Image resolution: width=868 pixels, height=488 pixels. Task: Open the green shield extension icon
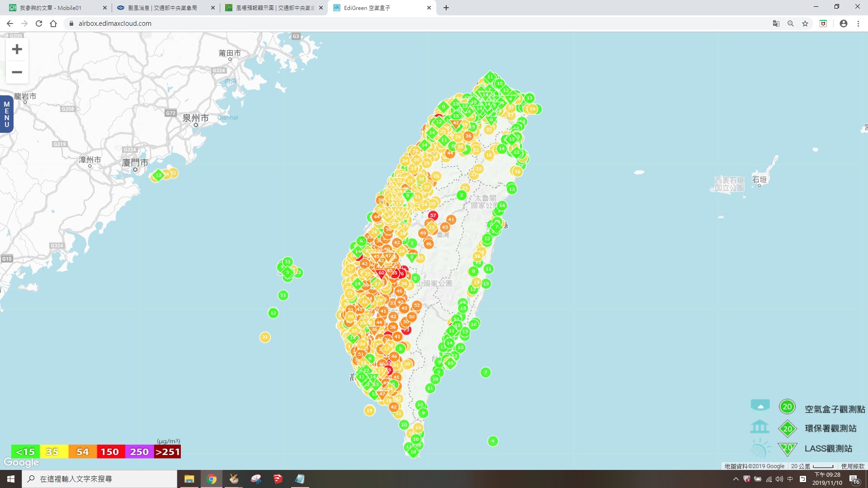[x=823, y=23]
